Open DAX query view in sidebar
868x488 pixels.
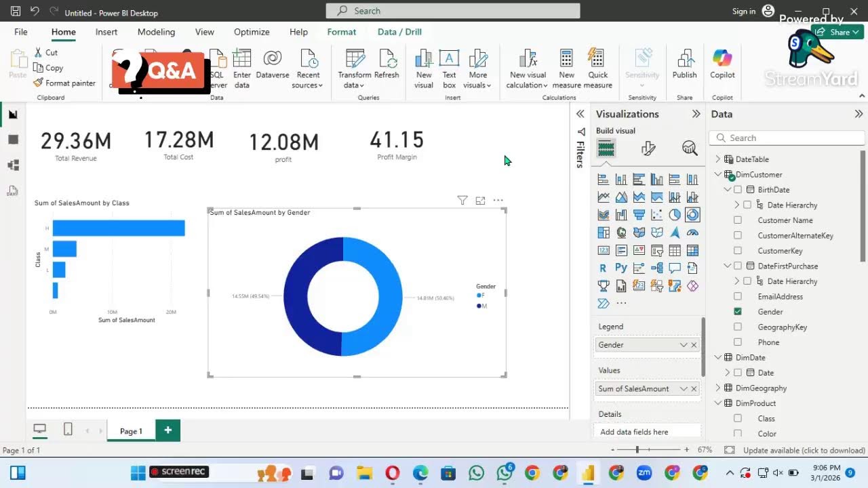pos(13,191)
